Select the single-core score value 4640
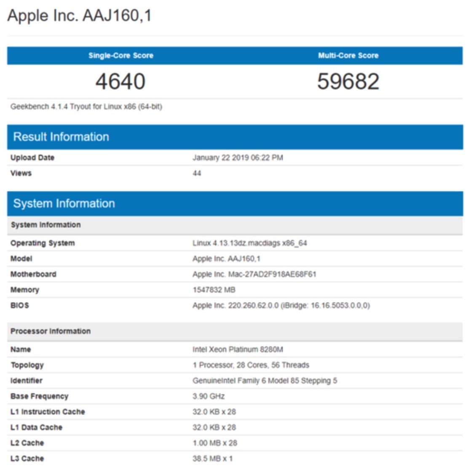Image resolution: width=466 pixels, height=476 pixels. [x=121, y=82]
